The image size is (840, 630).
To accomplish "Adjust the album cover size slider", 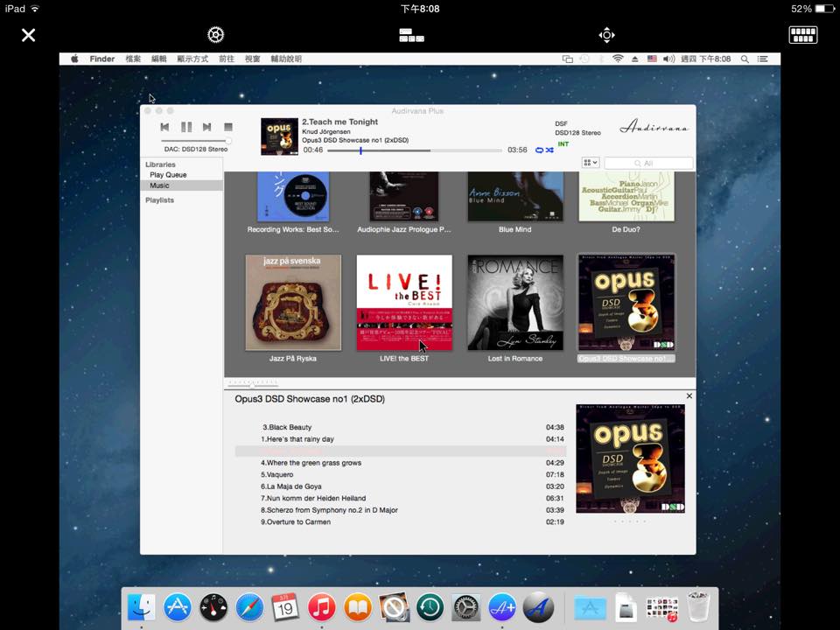I will click(x=253, y=383).
